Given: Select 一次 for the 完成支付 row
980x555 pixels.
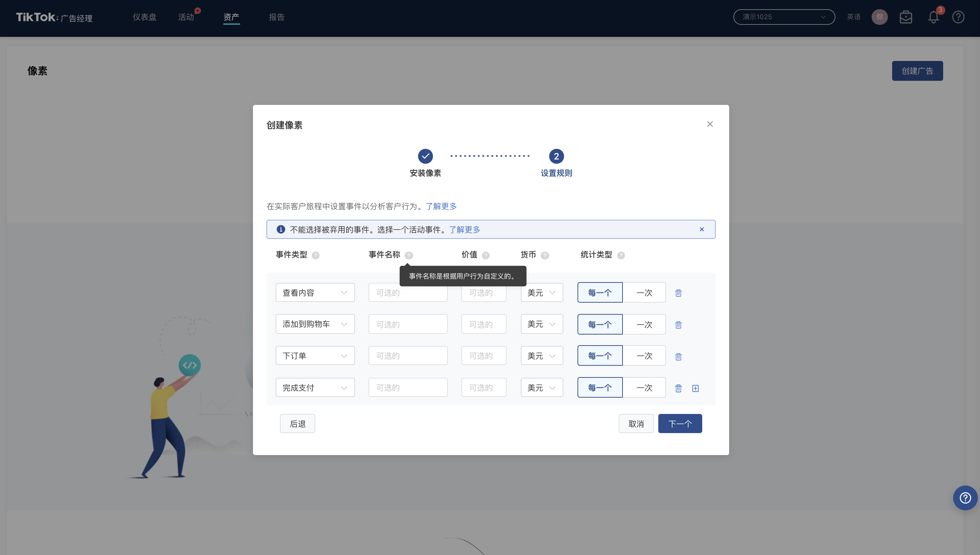Looking at the screenshot, I should (x=644, y=388).
